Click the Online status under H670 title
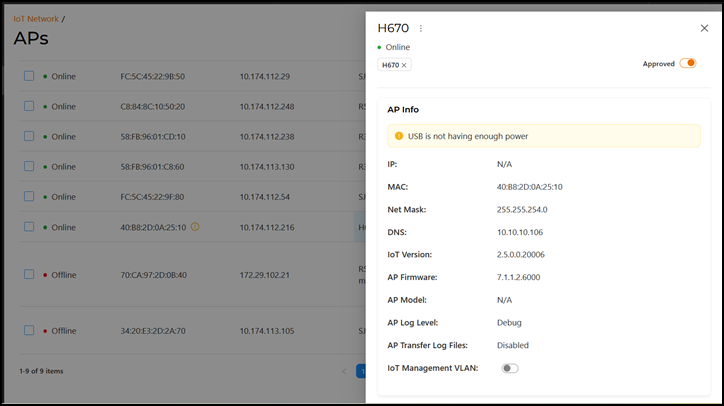Image resolution: width=724 pixels, height=406 pixels. coord(398,47)
